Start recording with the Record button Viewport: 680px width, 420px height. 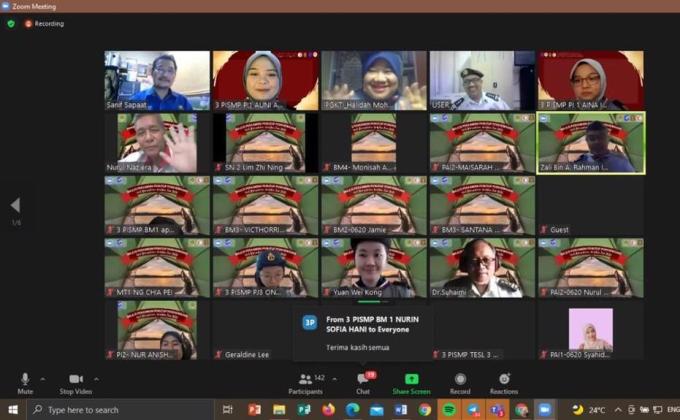click(x=460, y=382)
